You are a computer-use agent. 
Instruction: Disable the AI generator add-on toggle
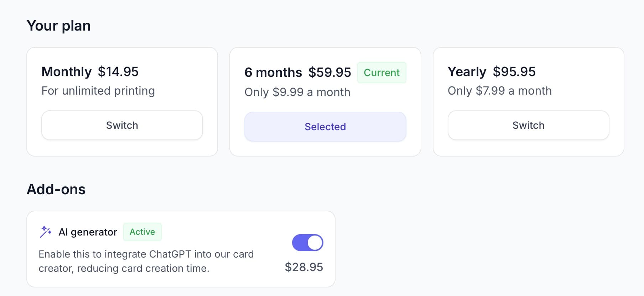tap(307, 243)
